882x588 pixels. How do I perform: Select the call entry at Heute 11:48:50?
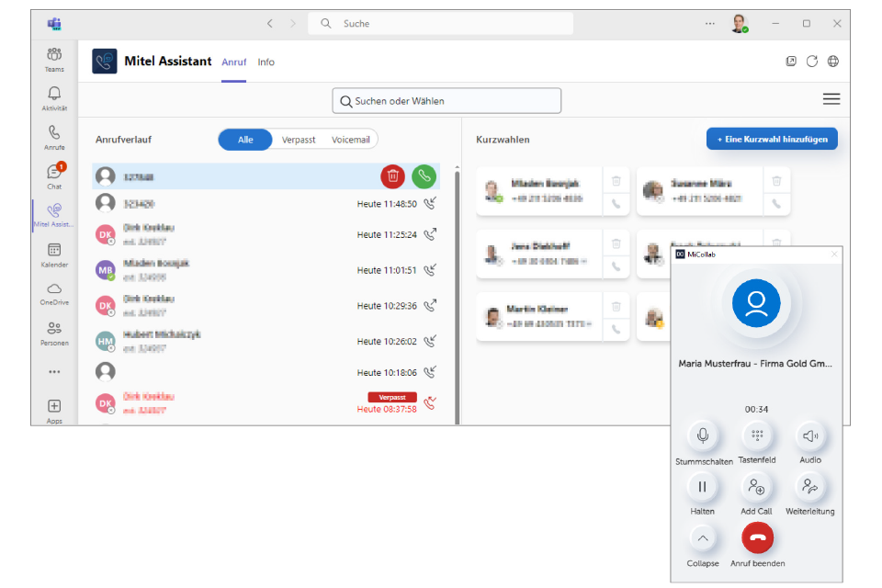[x=266, y=204]
